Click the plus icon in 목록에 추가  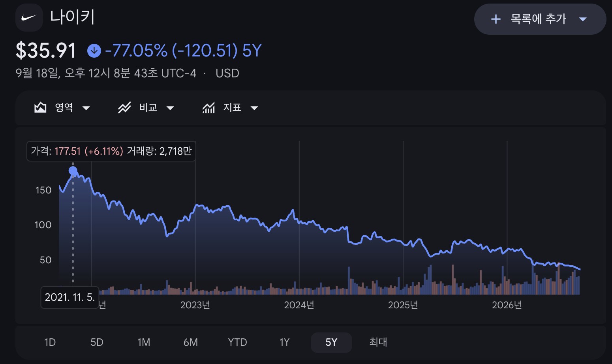pyautogui.click(x=496, y=19)
